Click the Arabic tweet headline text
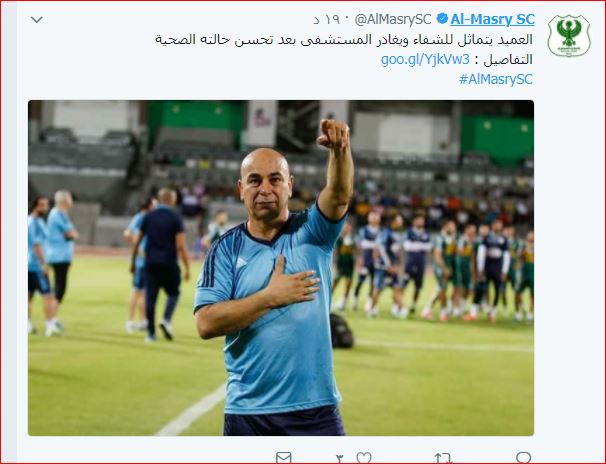The height and width of the screenshot is (464, 606). pos(344,39)
